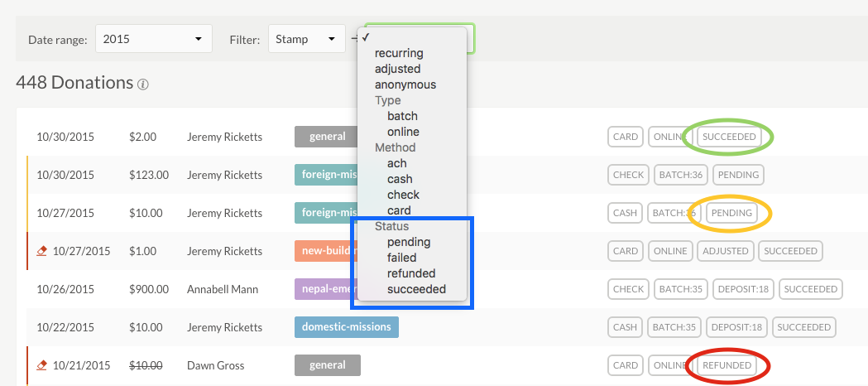The width and height of the screenshot is (868, 386).
Task: Click the REFUNDED stamp on Dawn Gross row
Action: click(726, 365)
